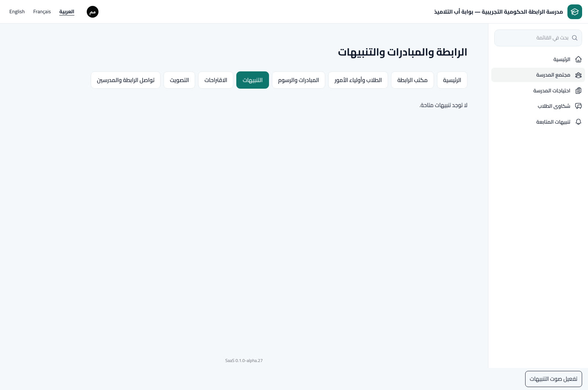Click the bell icon beside تنبيهات المتابعة
This screenshot has height=390, width=588.
point(578,122)
